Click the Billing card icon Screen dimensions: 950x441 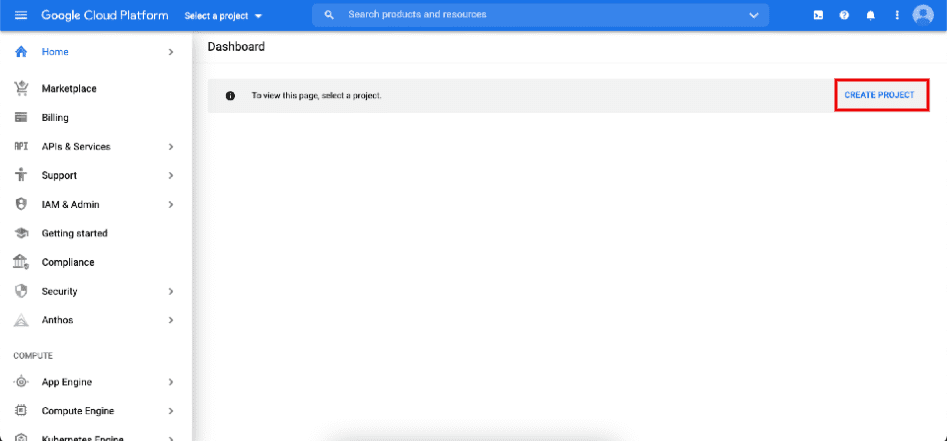pyautogui.click(x=21, y=118)
